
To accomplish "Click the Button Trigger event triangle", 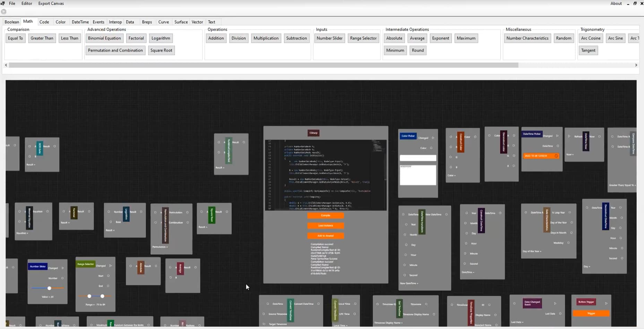I will tap(606, 303).
